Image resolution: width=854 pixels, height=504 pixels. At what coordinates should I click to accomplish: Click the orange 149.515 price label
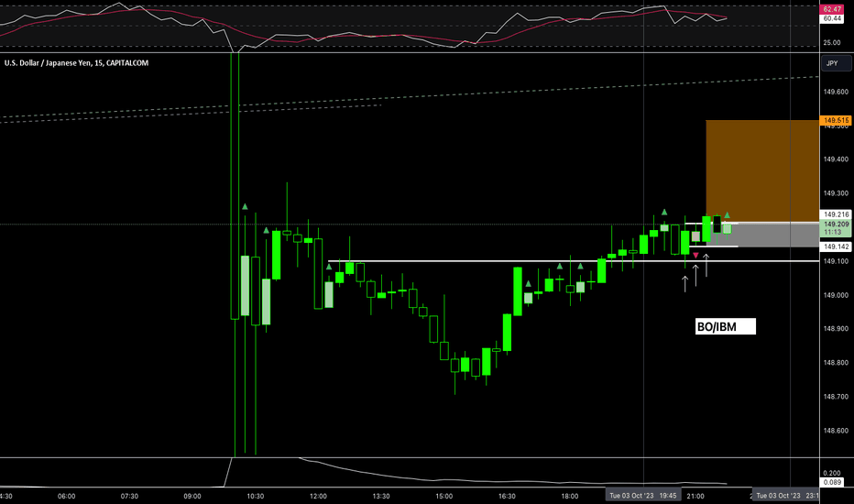[836, 120]
